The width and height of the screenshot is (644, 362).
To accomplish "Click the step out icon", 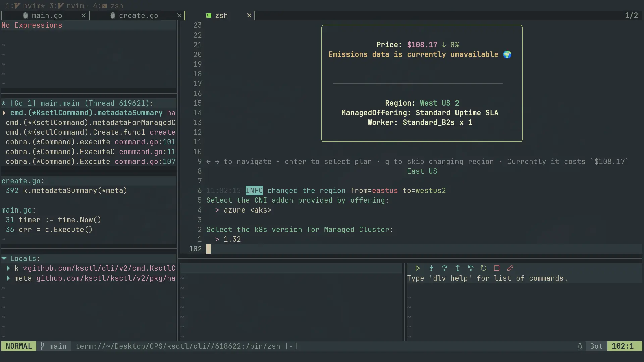I will pos(458,268).
